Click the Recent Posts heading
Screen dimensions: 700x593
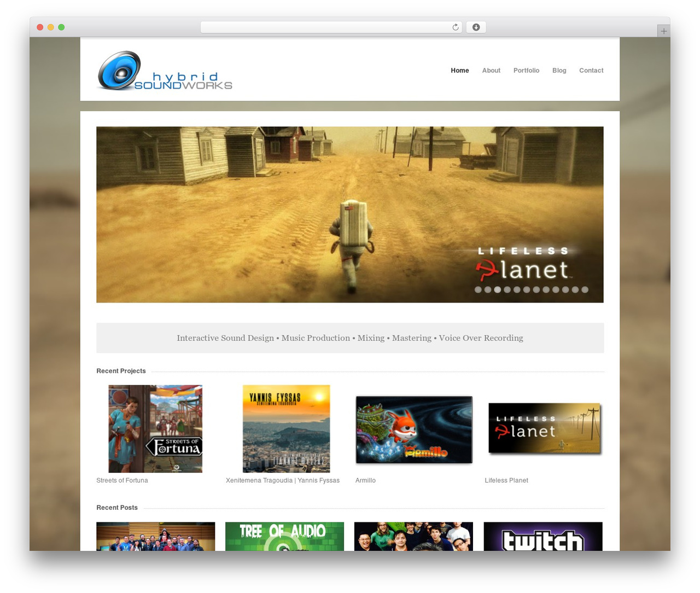coord(117,508)
